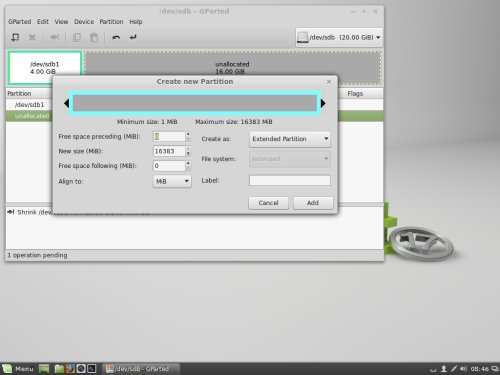Increase New size value
500x375 pixels.
pos(188,148)
